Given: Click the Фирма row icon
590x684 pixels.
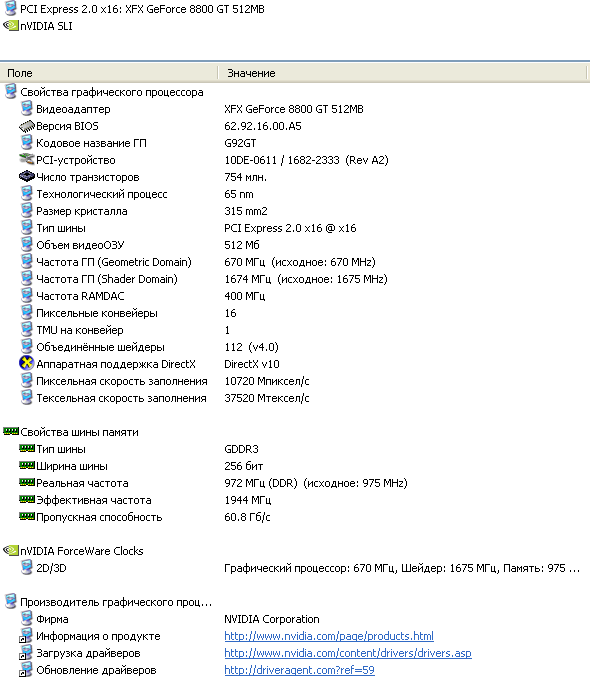Looking at the screenshot, I should click(x=27, y=619).
